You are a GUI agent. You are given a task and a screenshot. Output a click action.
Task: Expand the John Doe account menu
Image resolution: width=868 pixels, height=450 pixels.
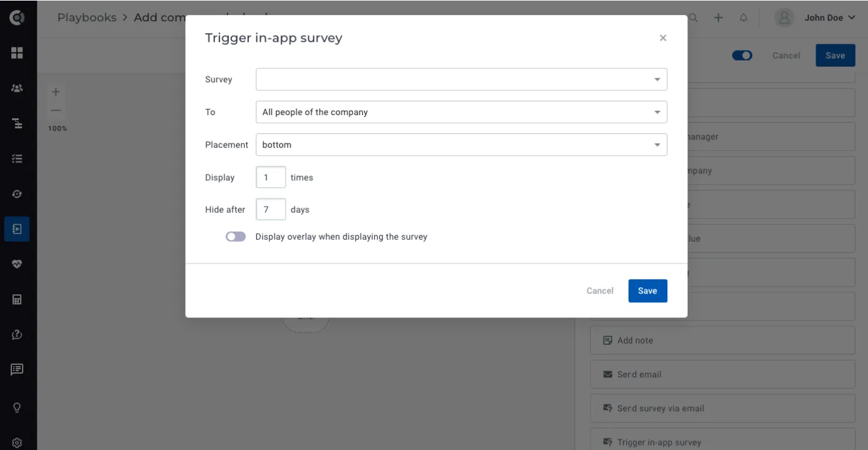[x=829, y=18]
